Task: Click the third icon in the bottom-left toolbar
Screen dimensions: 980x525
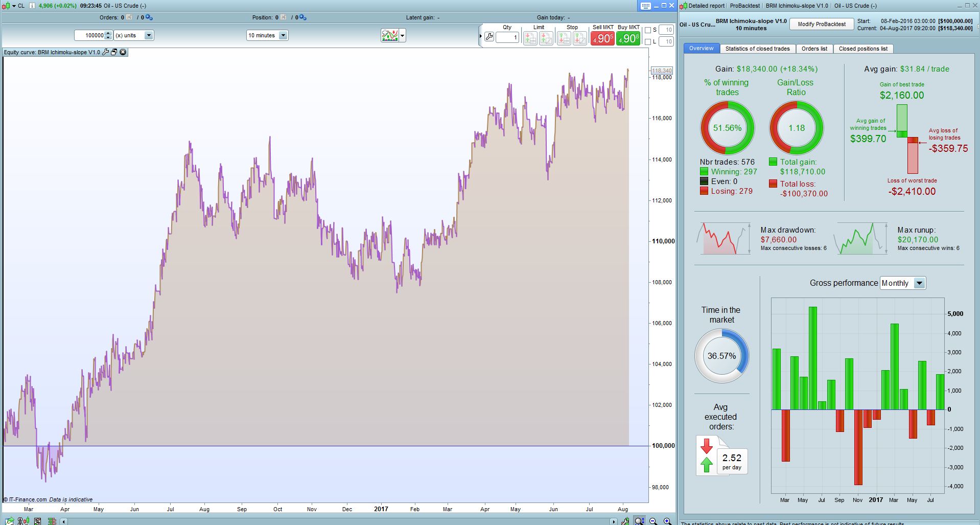Action: point(37,521)
